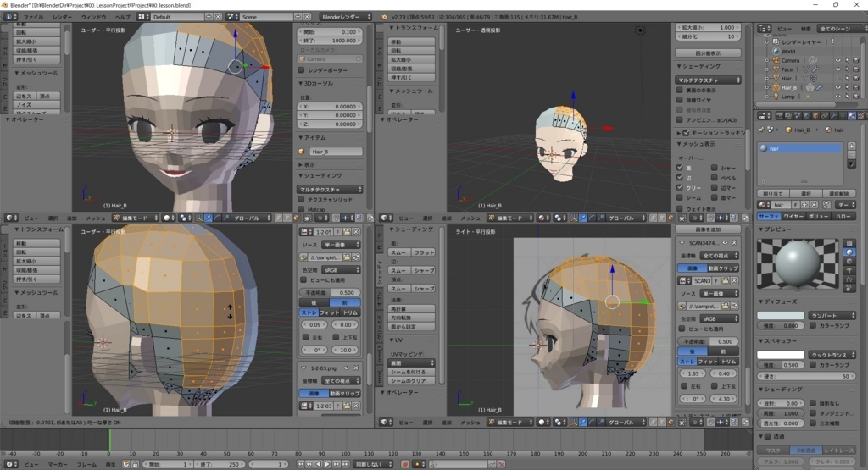Open the Modifiers wrench properties tab
The height and width of the screenshot is (470, 868).
point(834,116)
